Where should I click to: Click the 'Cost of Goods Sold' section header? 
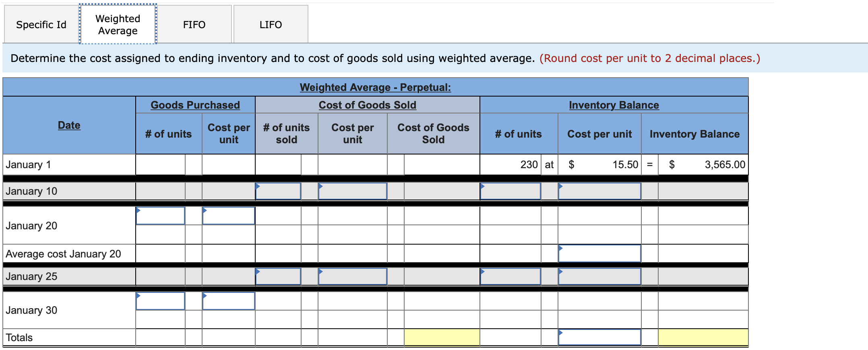pyautogui.click(x=368, y=105)
